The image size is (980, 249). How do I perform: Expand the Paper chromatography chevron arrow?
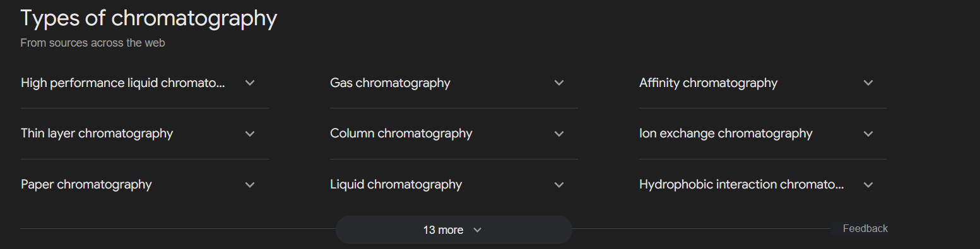250,185
